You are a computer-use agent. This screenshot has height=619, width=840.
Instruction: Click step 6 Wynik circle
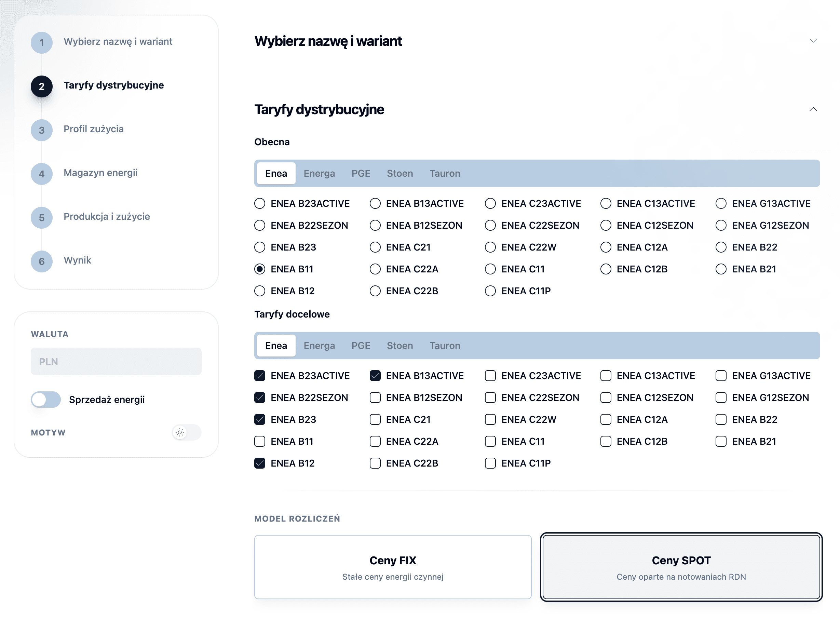(42, 261)
